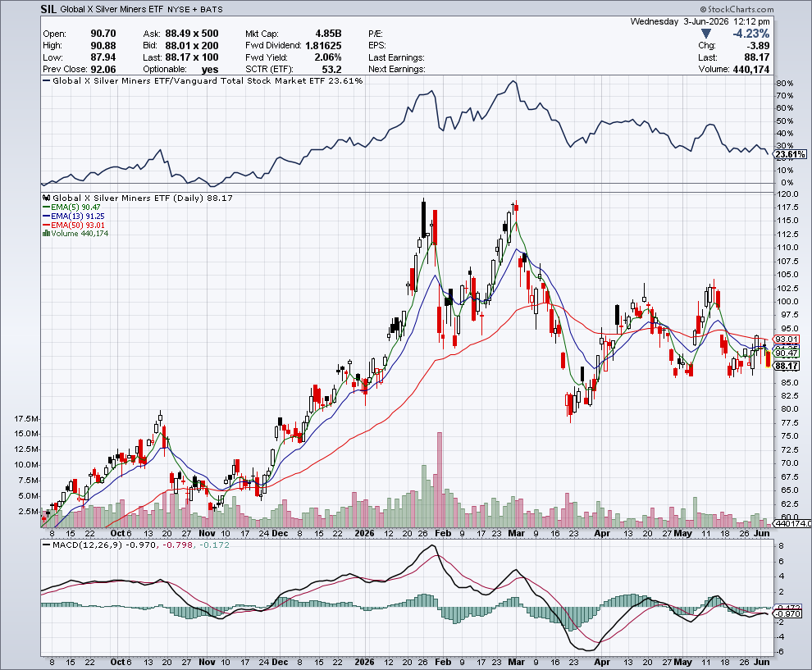Click the High value 90.88

pos(103,46)
